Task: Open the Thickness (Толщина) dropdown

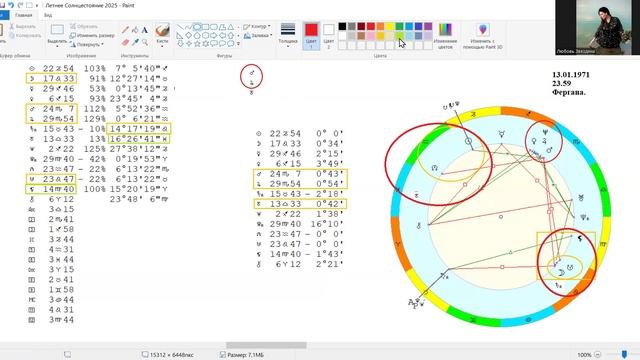Action: [x=288, y=36]
